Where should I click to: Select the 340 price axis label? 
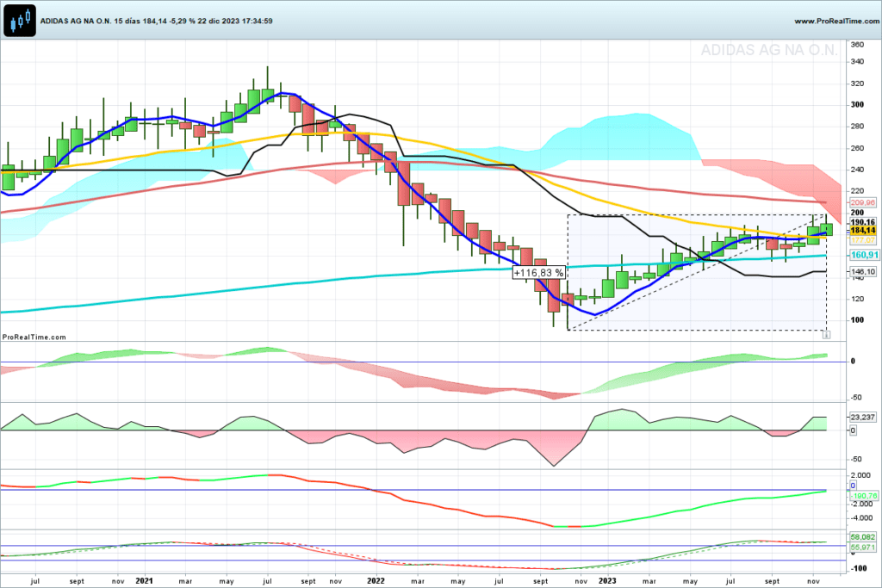(857, 62)
